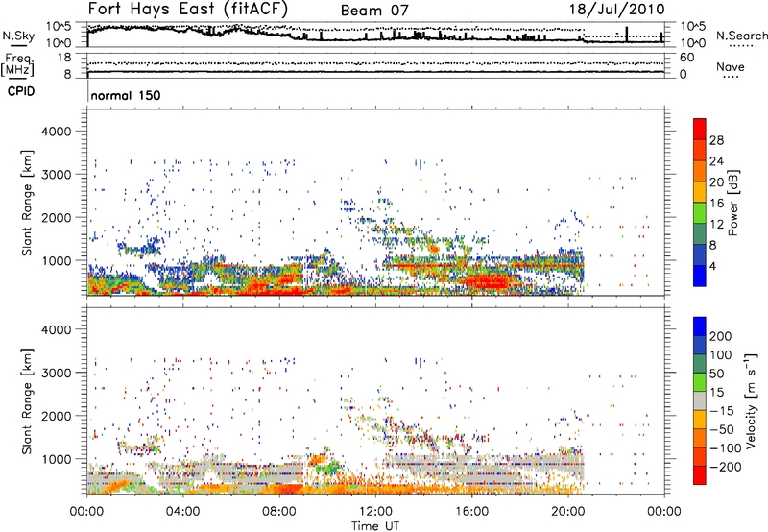Click the date "18/Jul/2010"
The image size is (768, 532).
616,10
